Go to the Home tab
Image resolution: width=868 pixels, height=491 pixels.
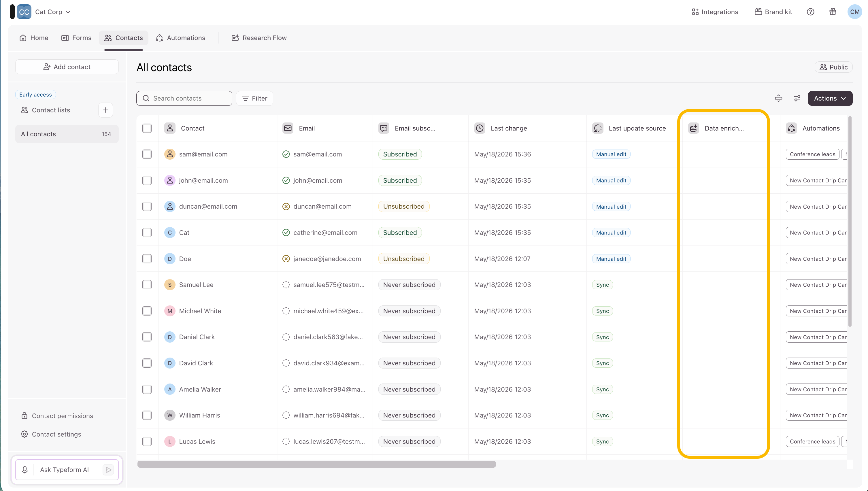(34, 38)
